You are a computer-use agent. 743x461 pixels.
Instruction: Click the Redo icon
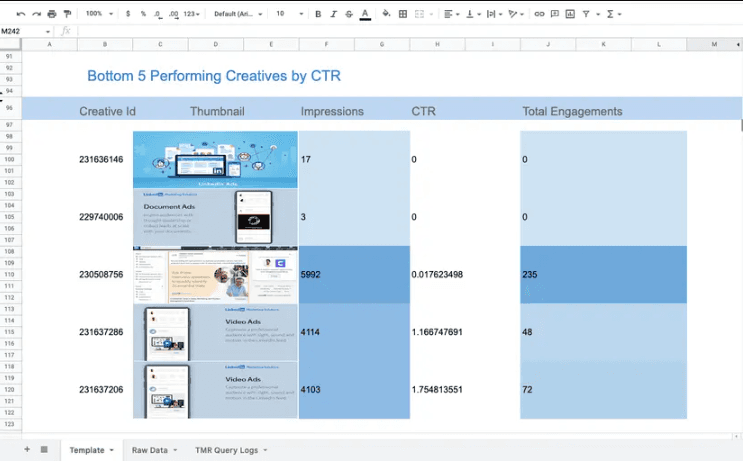pyautogui.click(x=36, y=14)
